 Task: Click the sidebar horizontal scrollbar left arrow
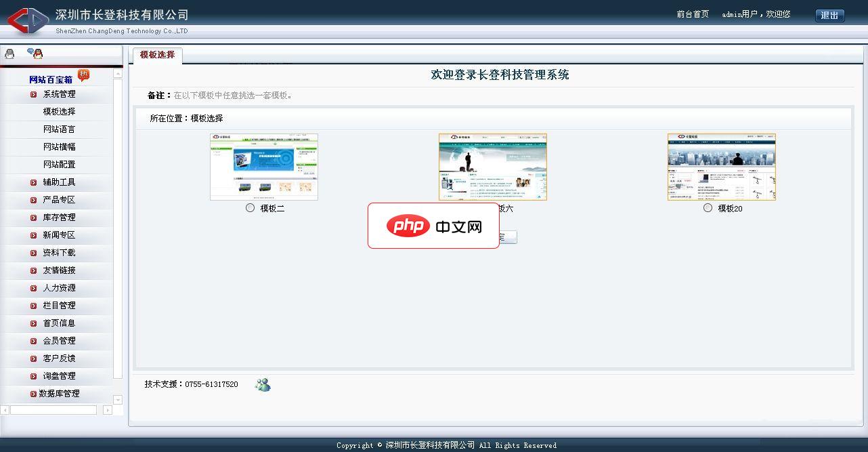click(5, 410)
